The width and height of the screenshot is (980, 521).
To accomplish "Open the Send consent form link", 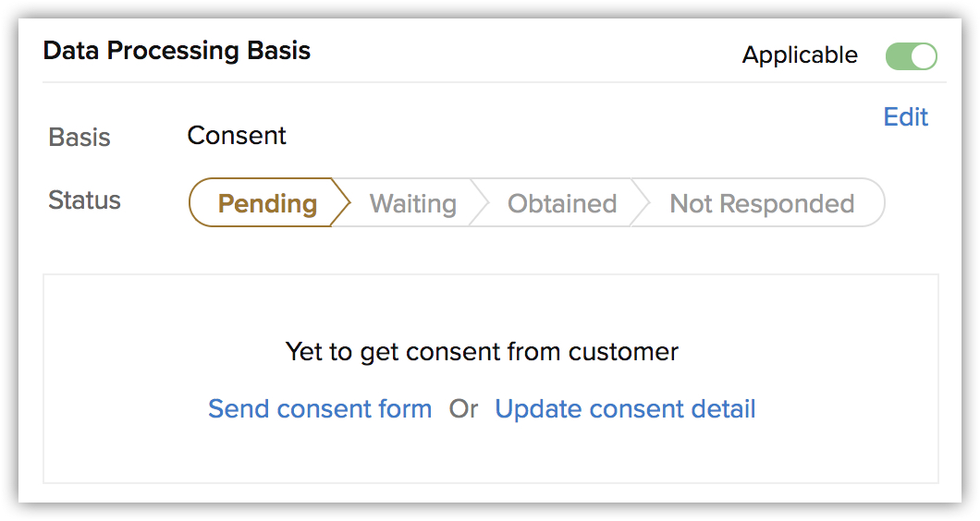I will (x=320, y=408).
